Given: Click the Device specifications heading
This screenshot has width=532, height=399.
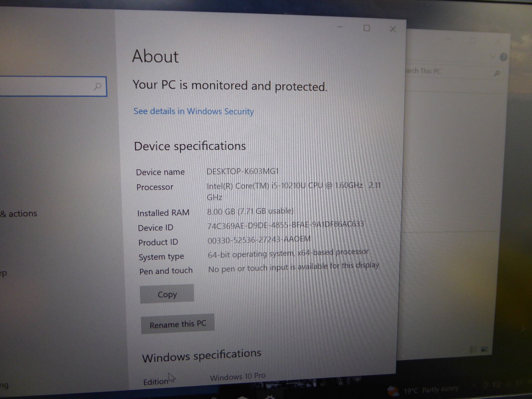Looking at the screenshot, I should pyautogui.click(x=190, y=146).
